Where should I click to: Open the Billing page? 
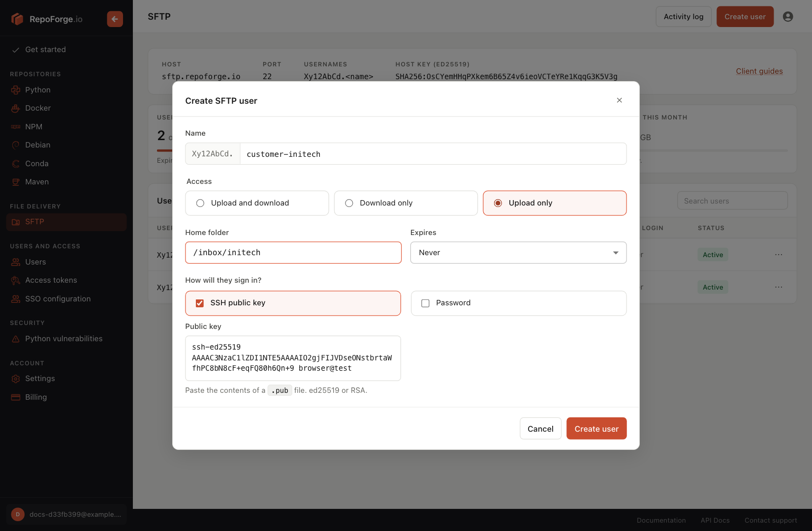point(36,397)
